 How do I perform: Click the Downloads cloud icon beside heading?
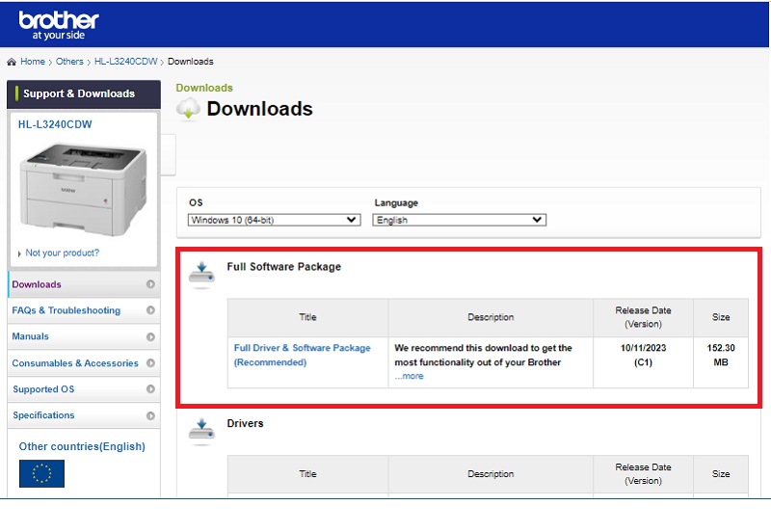pos(188,110)
